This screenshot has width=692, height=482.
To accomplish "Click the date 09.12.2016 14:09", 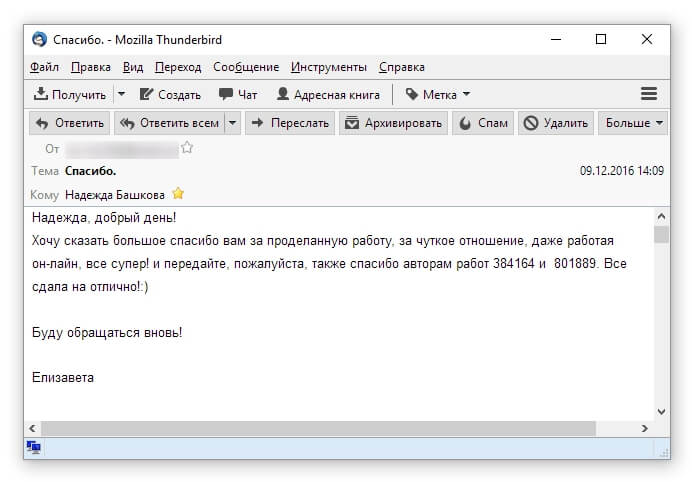I will [x=621, y=171].
